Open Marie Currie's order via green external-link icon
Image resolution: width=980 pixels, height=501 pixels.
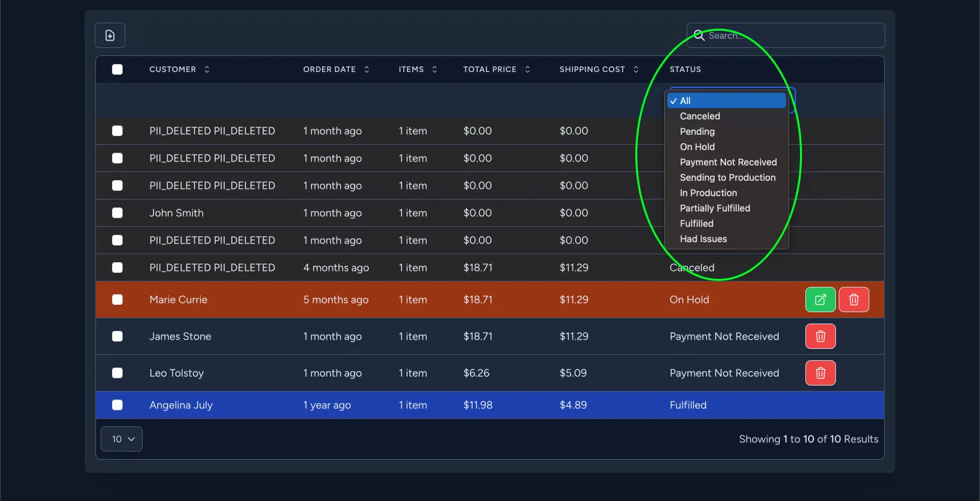820,300
